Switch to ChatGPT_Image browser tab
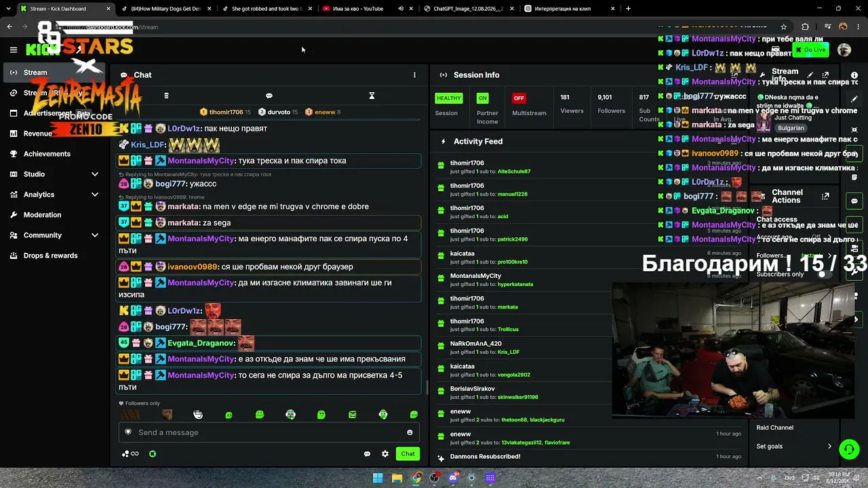The height and width of the screenshot is (488, 868). (469, 9)
